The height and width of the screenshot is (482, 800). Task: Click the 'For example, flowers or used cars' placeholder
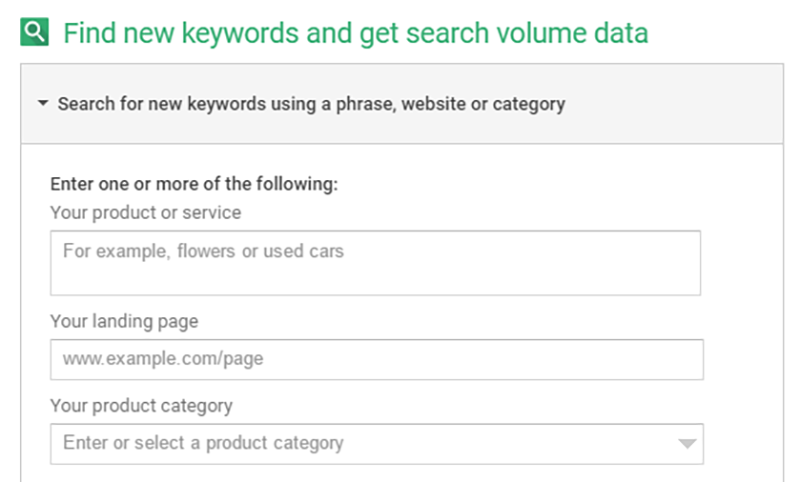pyautogui.click(x=203, y=251)
